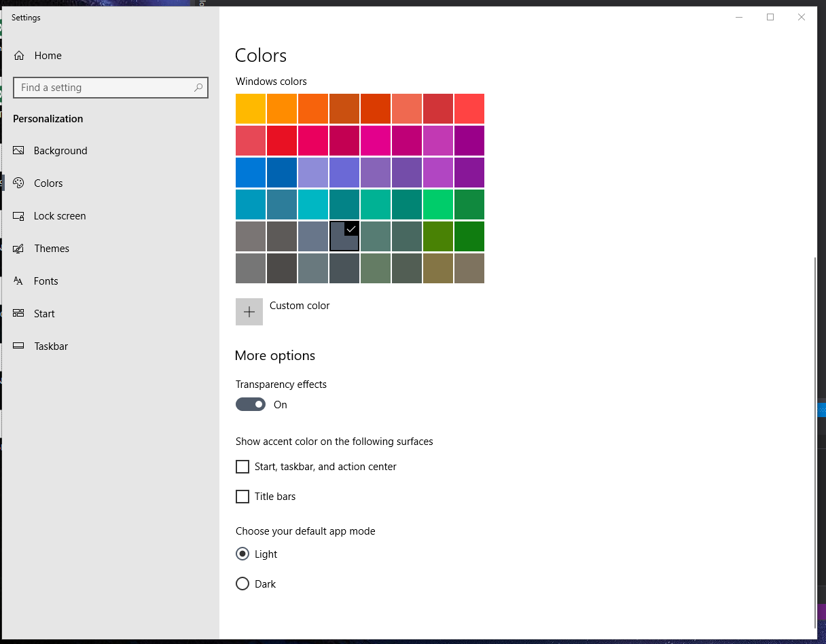
Task: Select the Light app mode radio button
Action: click(x=243, y=554)
